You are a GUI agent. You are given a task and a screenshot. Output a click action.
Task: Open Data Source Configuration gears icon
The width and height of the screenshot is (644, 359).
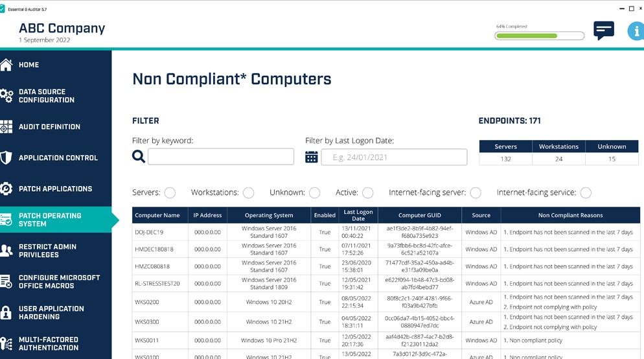click(x=6, y=96)
